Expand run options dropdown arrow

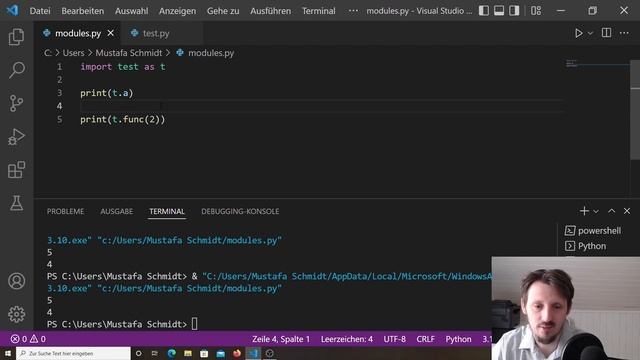(x=590, y=33)
